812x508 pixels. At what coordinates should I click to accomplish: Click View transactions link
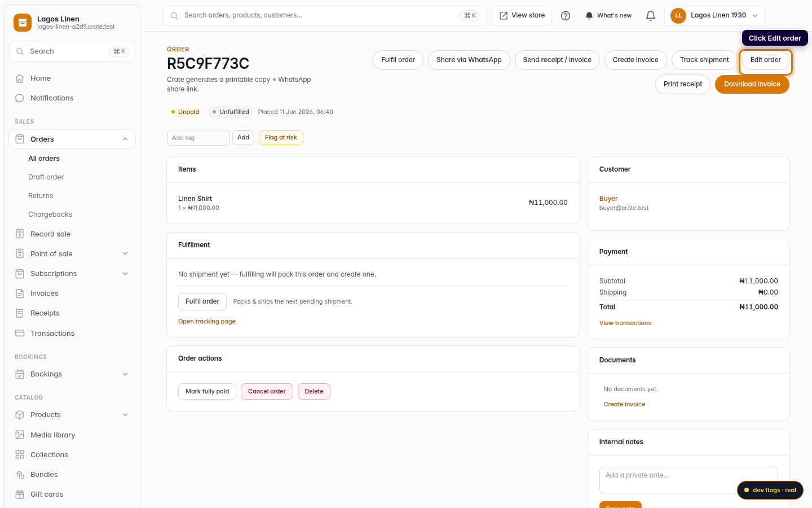625,323
